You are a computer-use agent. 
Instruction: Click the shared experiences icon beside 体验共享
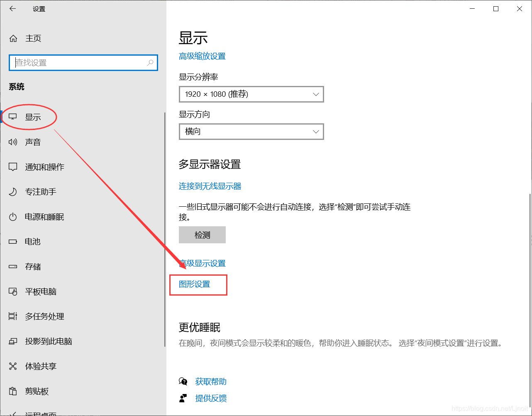[x=13, y=366]
